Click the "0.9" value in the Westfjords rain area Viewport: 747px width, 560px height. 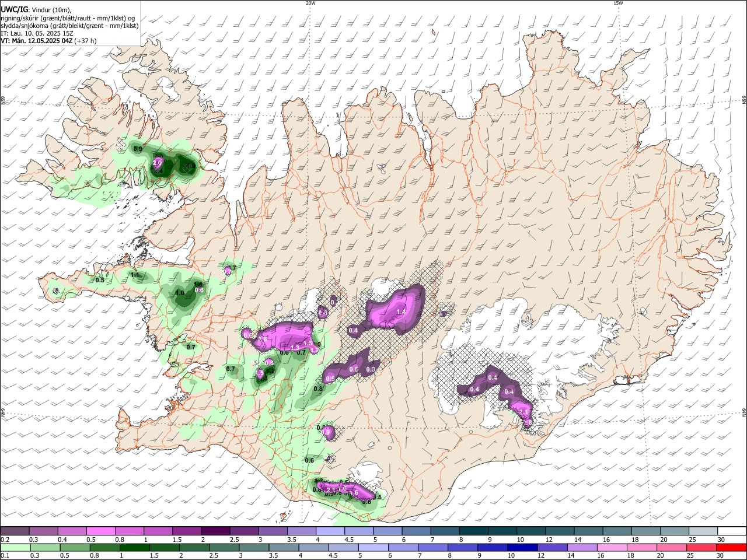pyautogui.click(x=138, y=149)
